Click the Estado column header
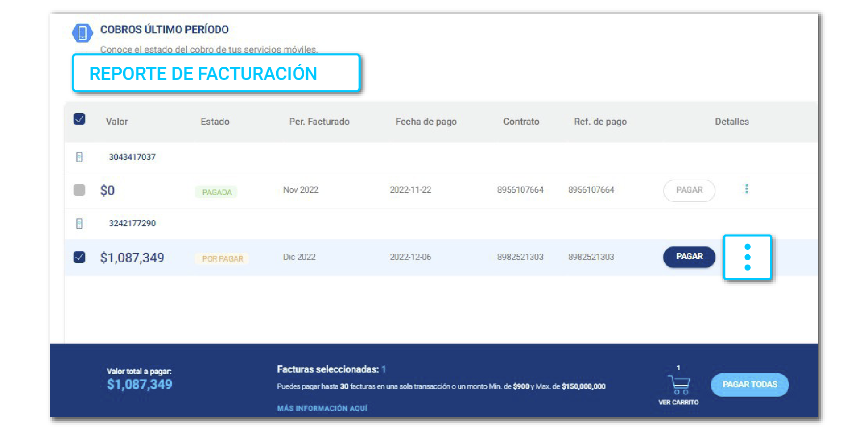Screen dimensions: 868x431 (x=215, y=121)
